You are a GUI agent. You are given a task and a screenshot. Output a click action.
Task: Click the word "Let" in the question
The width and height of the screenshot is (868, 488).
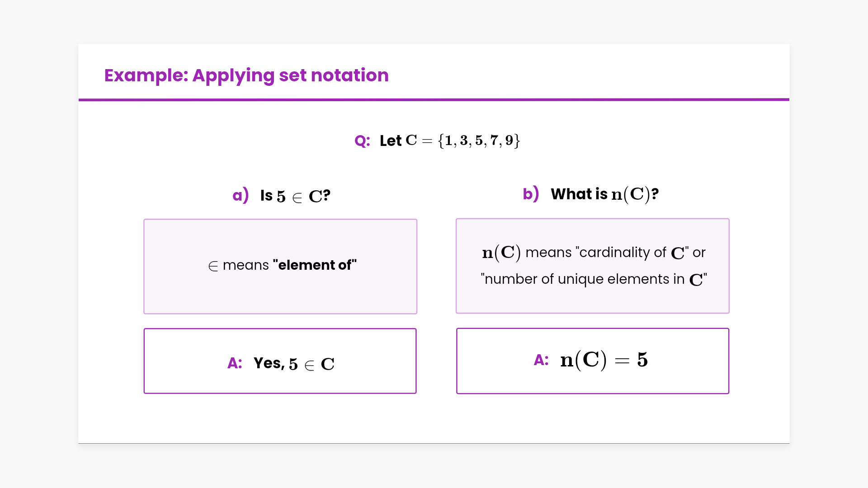click(391, 141)
